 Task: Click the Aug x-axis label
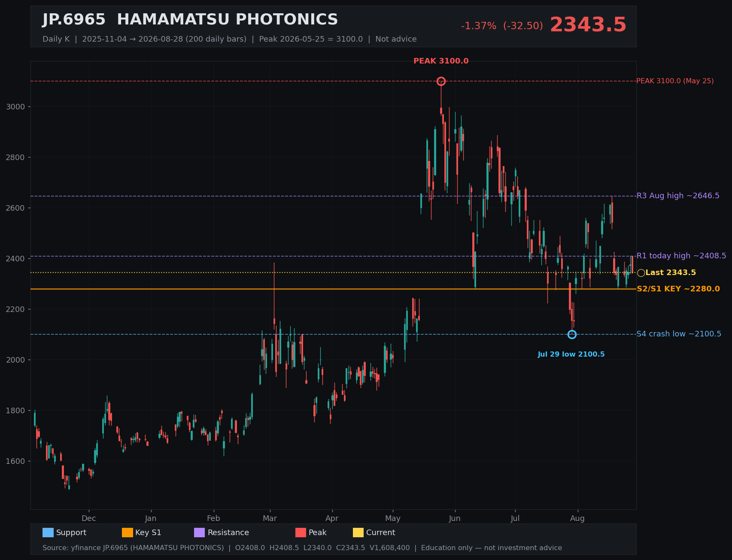[x=577, y=518]
